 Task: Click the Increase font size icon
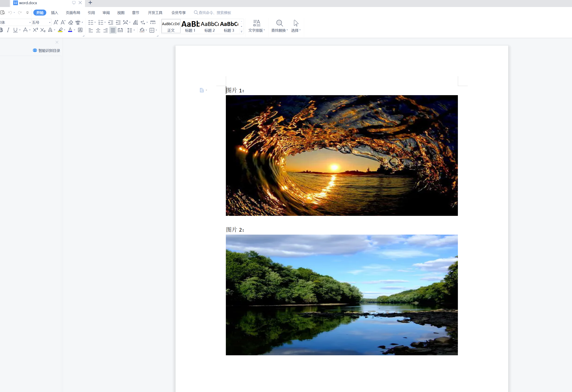[56, 22]
